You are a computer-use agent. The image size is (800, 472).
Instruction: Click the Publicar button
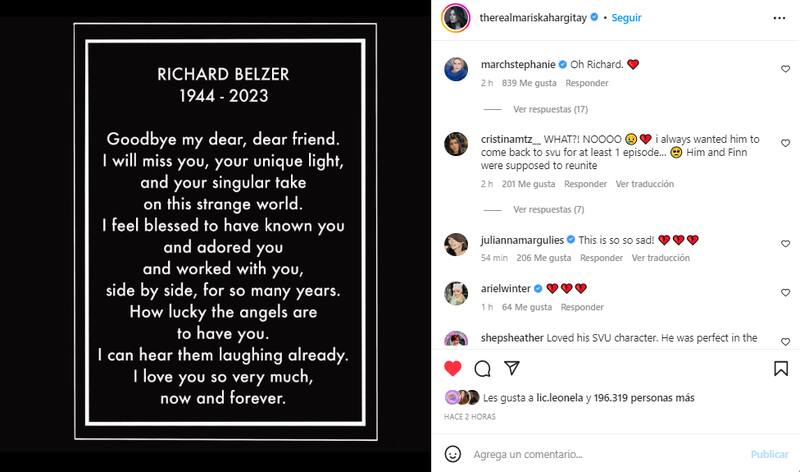[769, 454]
